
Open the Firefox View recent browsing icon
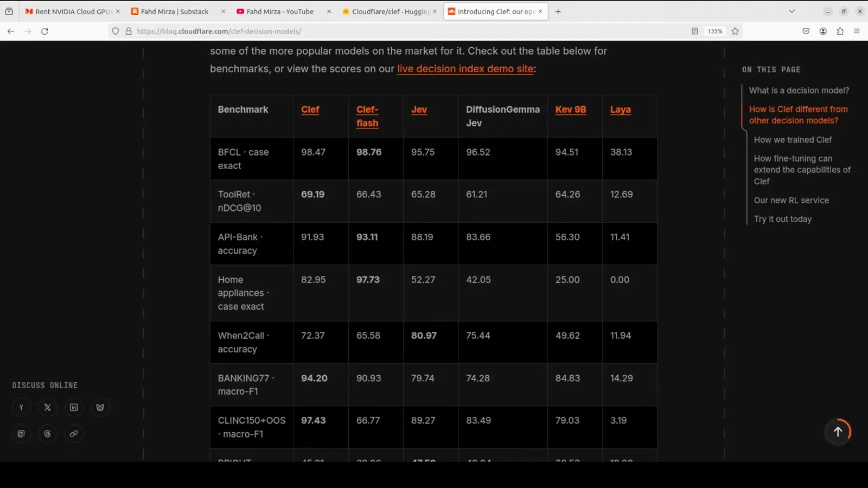pos(9,11)
